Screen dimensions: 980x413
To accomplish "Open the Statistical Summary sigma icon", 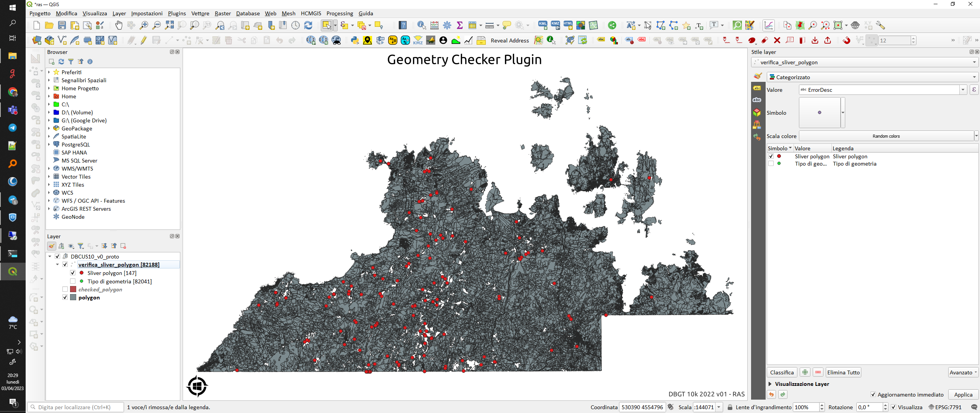I will 460,26.
